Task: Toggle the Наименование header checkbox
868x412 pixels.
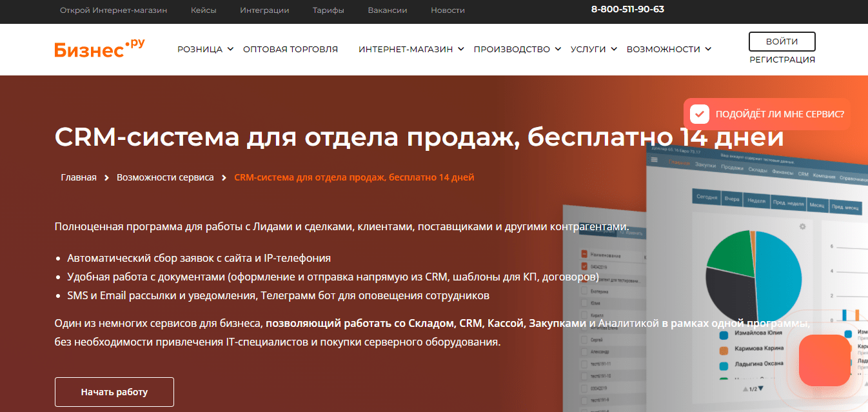Action: click(584, 254)
